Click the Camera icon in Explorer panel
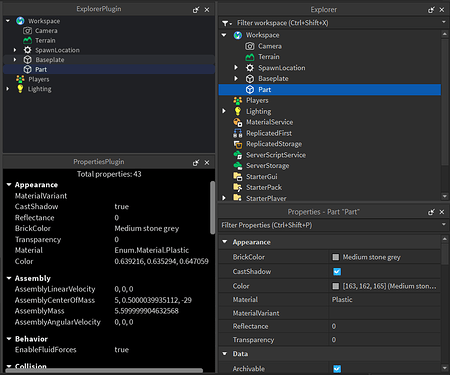 point(250,46)
